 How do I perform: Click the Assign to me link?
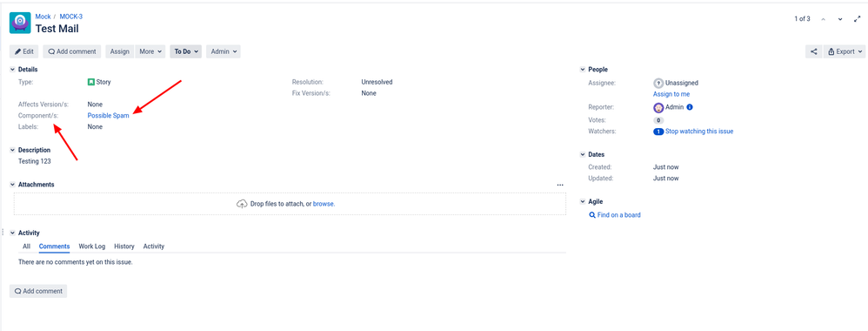point(671,94)
